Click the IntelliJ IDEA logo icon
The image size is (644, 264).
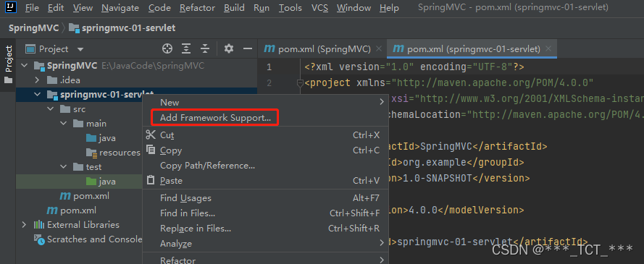[11, 7]
